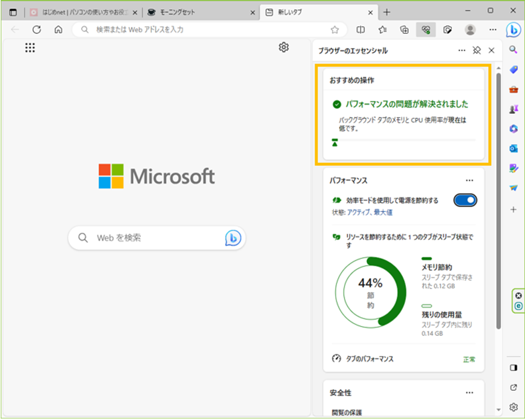Open sidebar Search icon
This screenshot has height=420, width=525.
click(x=513, y=50)
